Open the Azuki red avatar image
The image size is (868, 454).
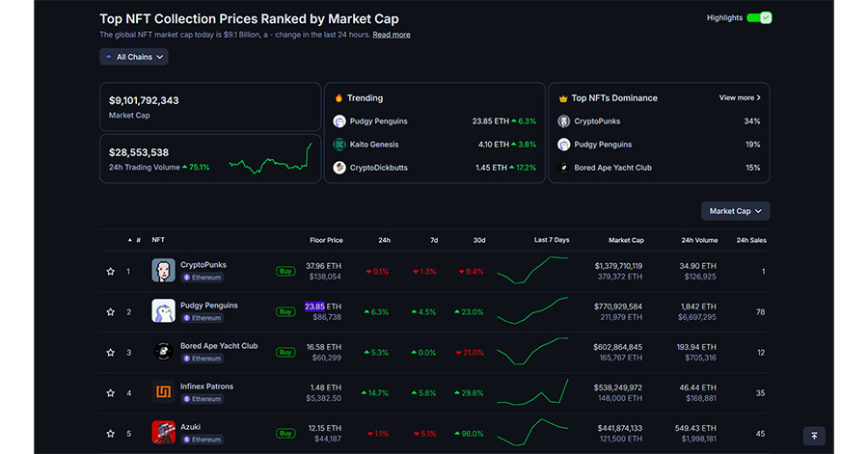[x=163, y=433]
